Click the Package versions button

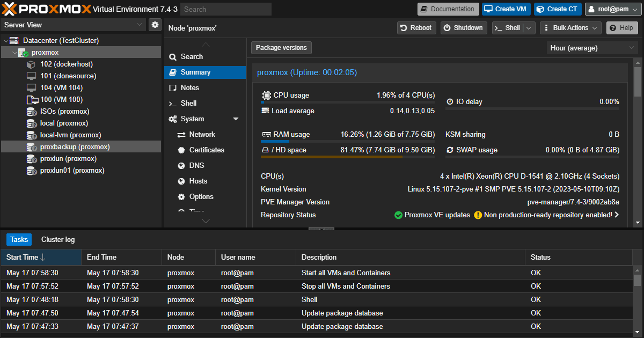point(281,48)
